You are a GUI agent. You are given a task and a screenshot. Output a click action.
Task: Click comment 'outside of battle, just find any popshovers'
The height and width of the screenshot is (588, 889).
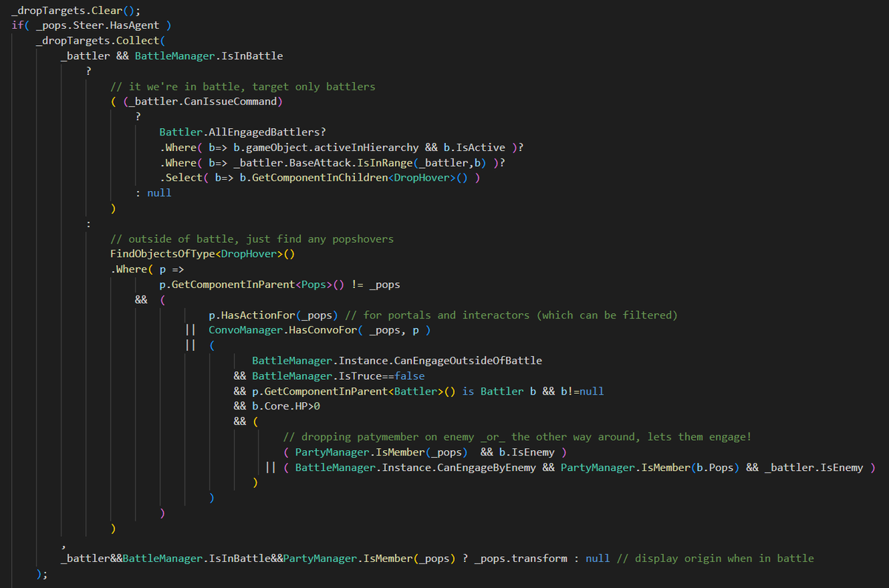[252, 238]
